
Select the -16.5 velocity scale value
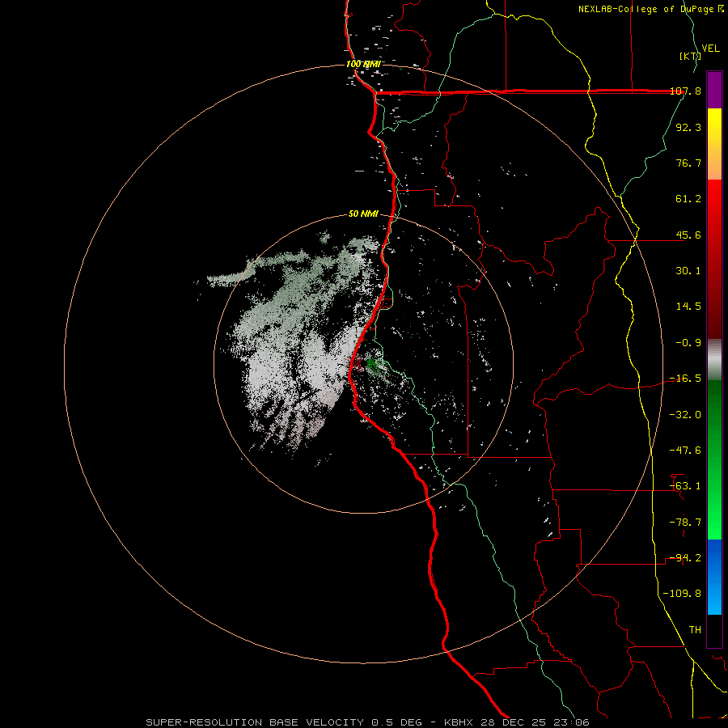685,379
